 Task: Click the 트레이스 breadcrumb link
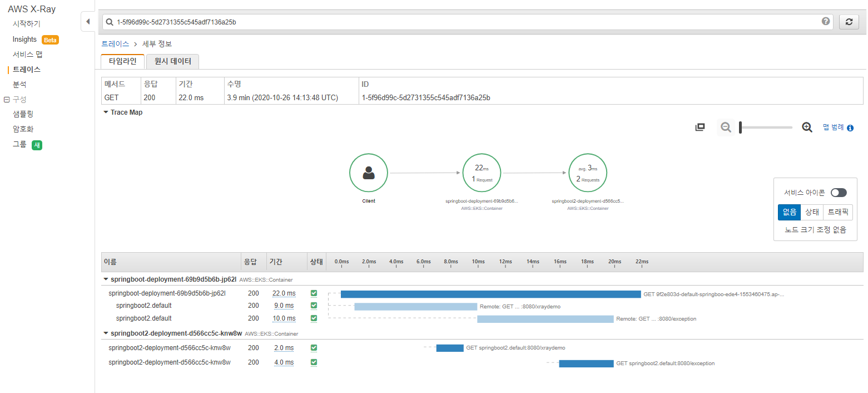point(115,43)
